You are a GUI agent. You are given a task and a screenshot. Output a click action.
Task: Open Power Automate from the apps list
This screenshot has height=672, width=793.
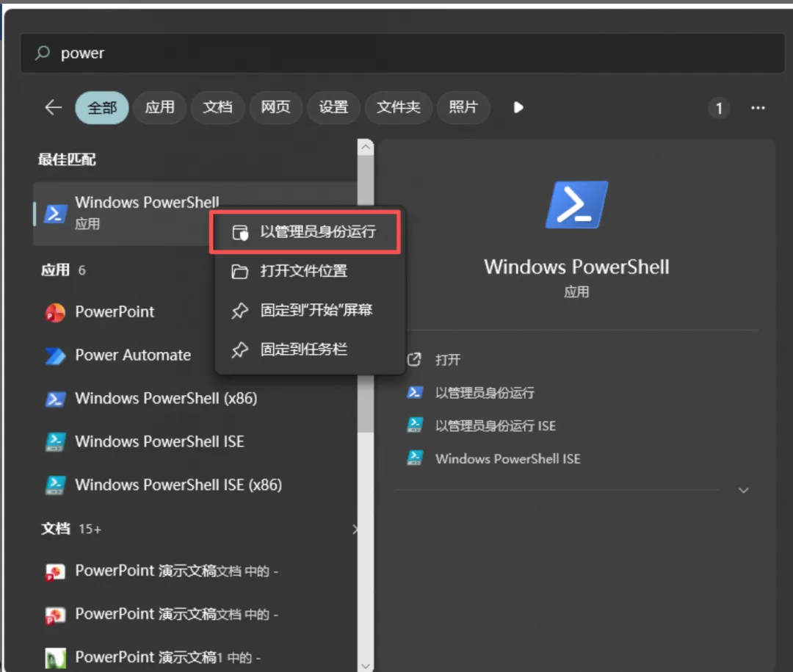[133, 355]
